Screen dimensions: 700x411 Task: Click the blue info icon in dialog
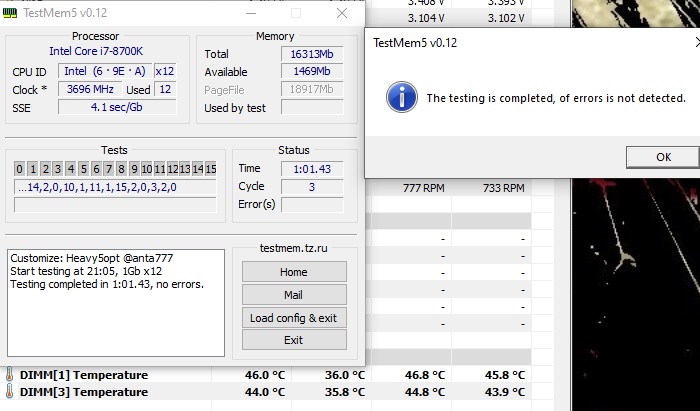tap(402, 97)
